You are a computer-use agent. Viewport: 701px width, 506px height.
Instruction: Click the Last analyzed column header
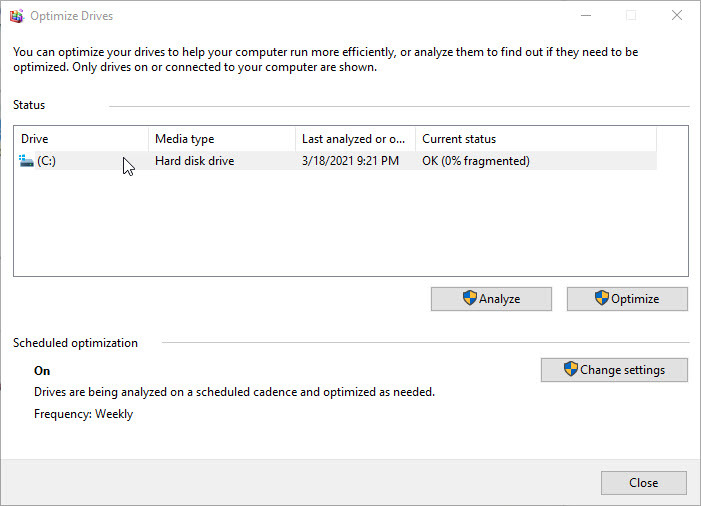(x=354, y=139)
